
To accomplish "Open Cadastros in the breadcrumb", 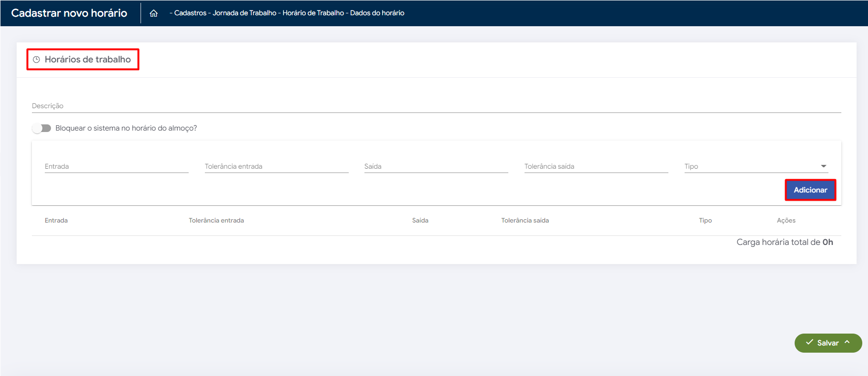I will click(x=190, y=13).
